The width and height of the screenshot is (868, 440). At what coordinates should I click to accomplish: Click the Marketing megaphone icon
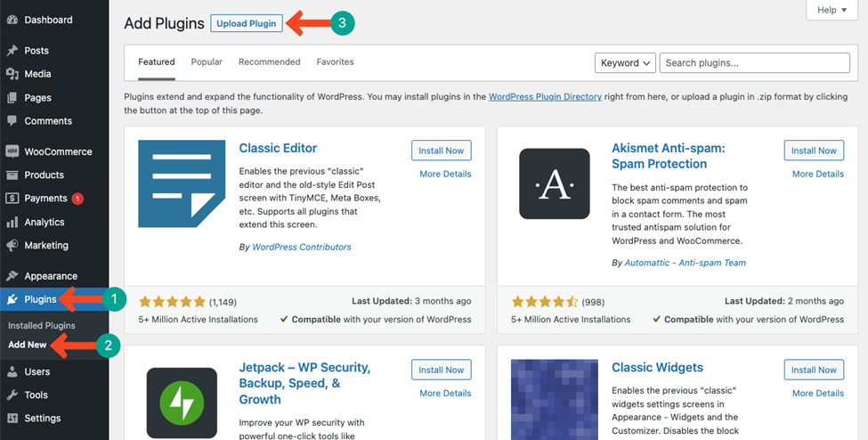[12, 245]
